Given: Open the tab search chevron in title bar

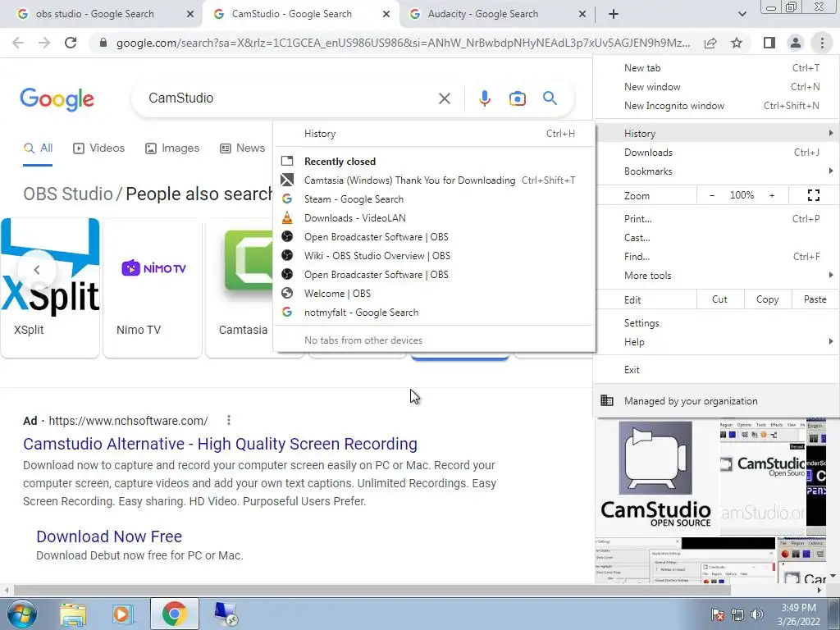Looking at the screenshot, I should pos(742,14).
